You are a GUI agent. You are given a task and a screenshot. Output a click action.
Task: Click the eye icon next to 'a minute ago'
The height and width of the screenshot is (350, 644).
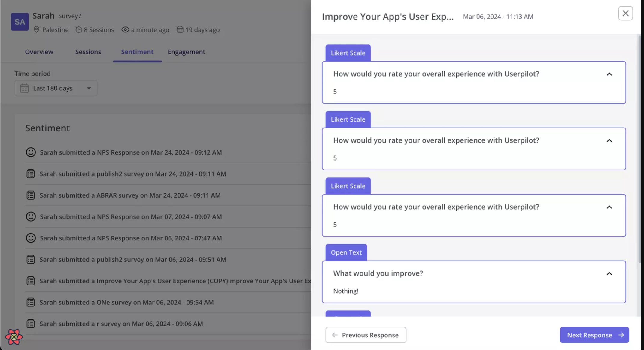(125, 29)
